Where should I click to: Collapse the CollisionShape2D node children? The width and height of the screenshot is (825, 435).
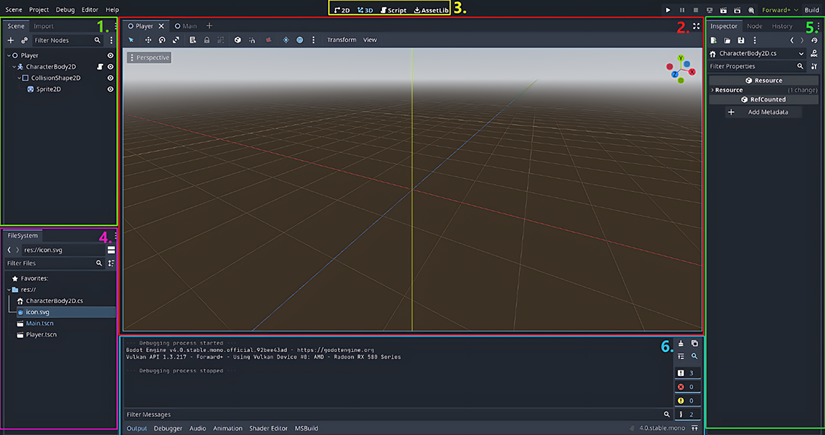click(19, 78)
